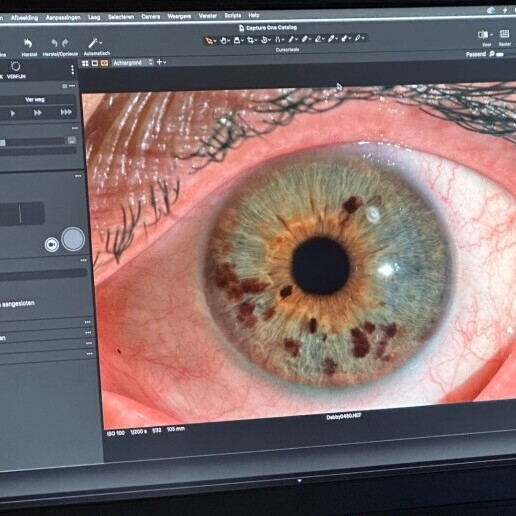Open the Weergave menu
This screenshot has height=516, width=516.
pos(179,16)
